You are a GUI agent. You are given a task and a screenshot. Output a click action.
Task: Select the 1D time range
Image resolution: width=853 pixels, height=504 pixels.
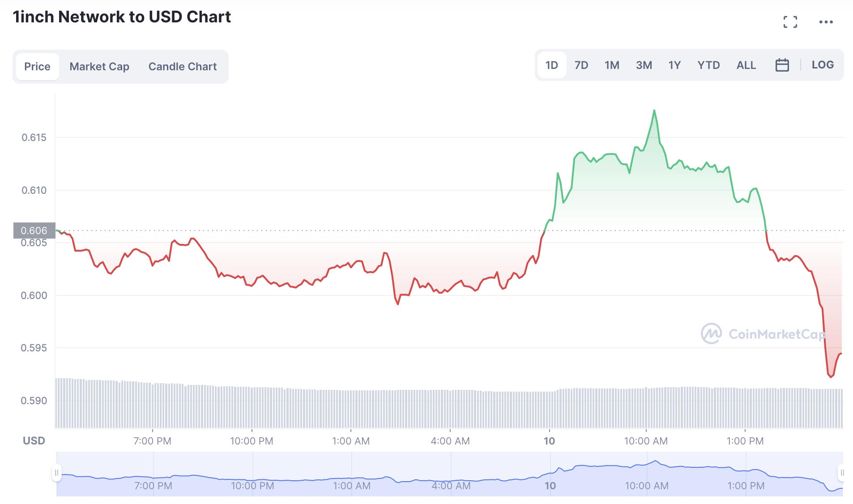(551, 65)
